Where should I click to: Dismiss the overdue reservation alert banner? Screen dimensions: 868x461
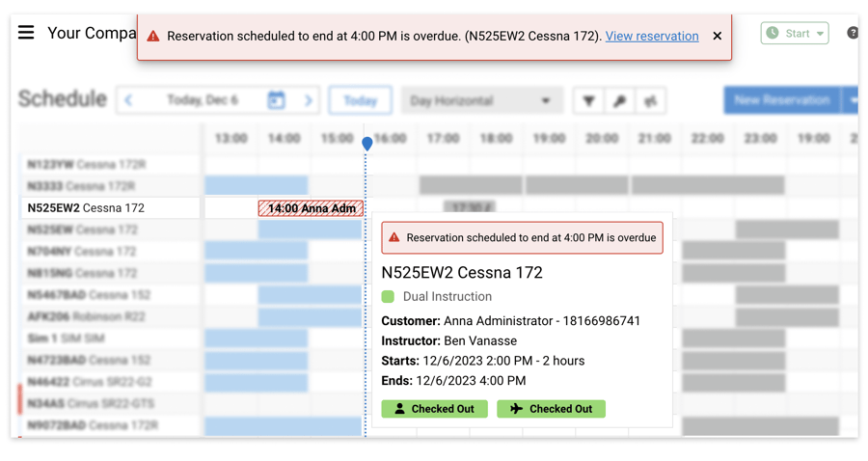(x=718, y=37)
